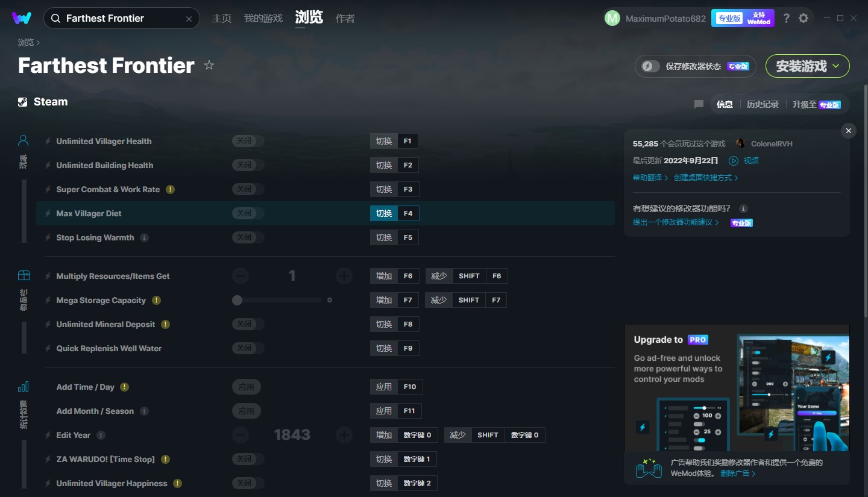
Task: Open the 作者 tab
Action: point(345,19)
